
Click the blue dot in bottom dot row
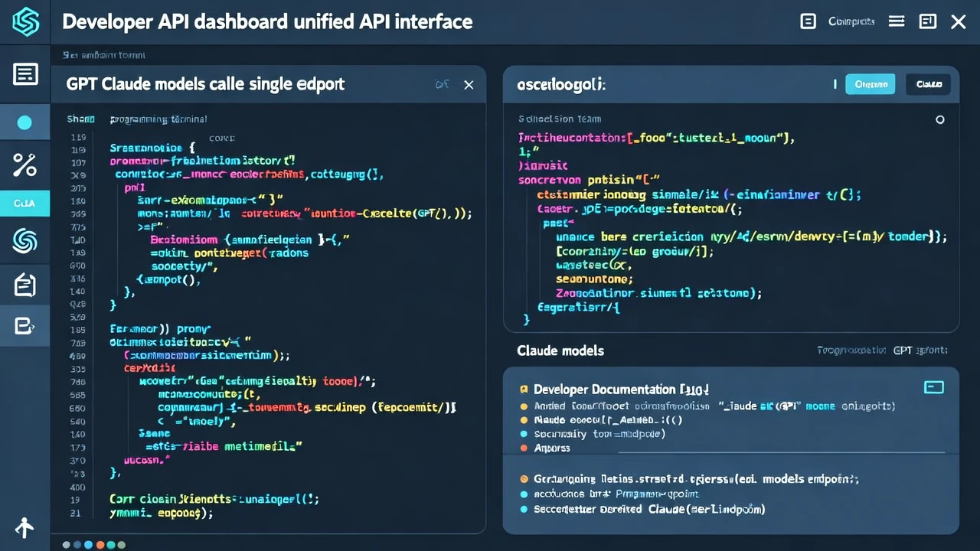tap(89, 545)
